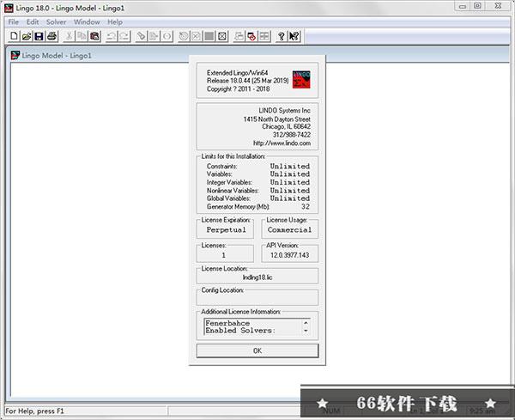The width and height of the screenshot is (515, 420).
Task: Paste from clipboard using the Paste icon
Action: click(x=94, y=36)
